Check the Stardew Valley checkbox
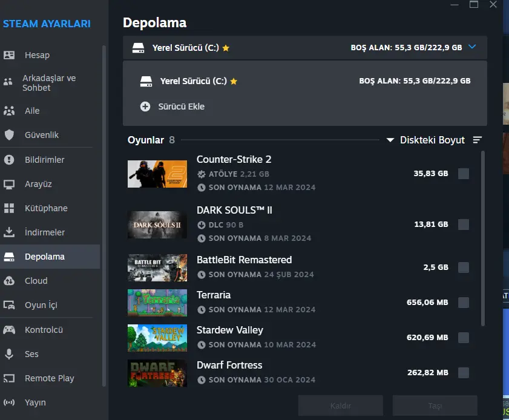 464,338
